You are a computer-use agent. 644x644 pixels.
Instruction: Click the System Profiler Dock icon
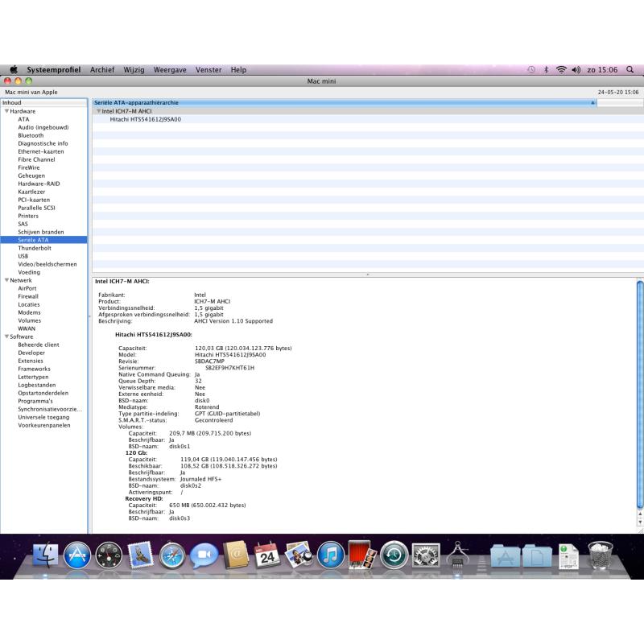click(x=457, y=555)
